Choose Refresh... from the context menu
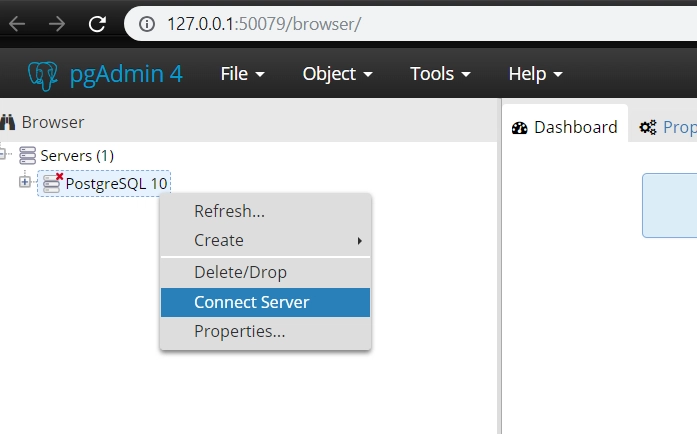Viewport: 697px width, 434px height. [x=265, y=211]
